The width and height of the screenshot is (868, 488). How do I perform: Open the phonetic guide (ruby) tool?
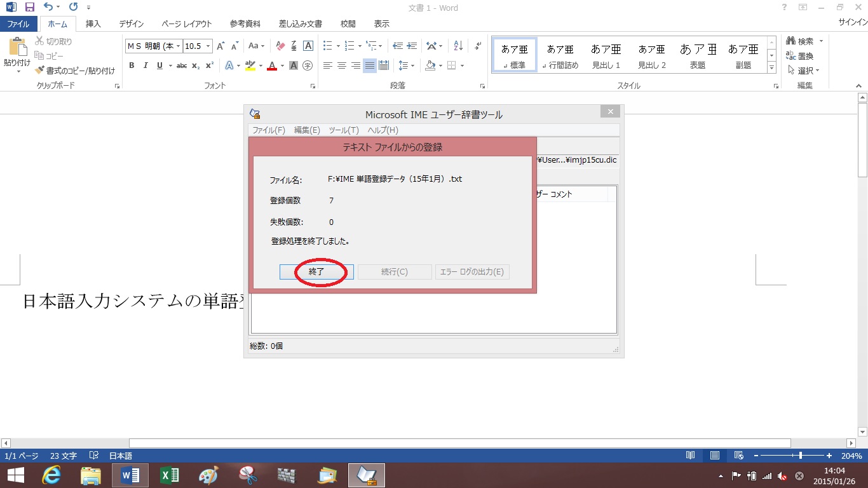(x=294, y=46)
